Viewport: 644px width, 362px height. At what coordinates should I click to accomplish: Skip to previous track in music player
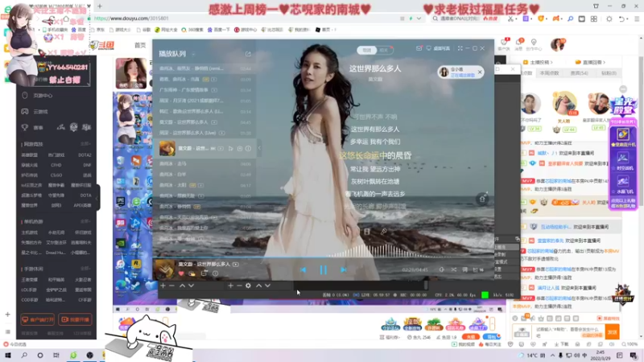click(x=303, y=269)
